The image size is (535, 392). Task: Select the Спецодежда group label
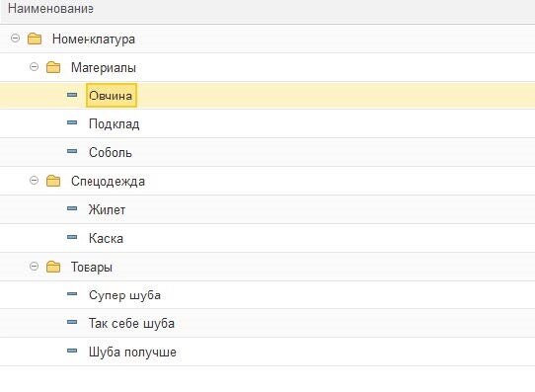(x=108, y=181)
